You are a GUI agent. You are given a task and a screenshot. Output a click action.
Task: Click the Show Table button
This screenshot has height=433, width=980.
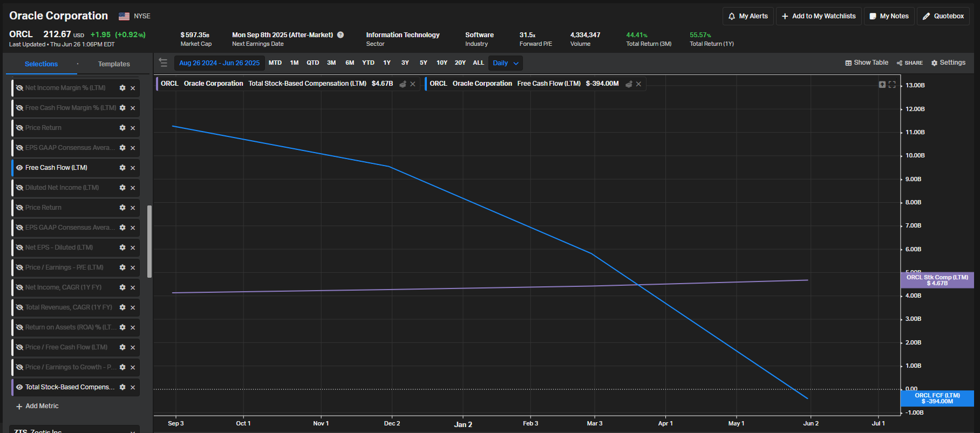point(867,63)
